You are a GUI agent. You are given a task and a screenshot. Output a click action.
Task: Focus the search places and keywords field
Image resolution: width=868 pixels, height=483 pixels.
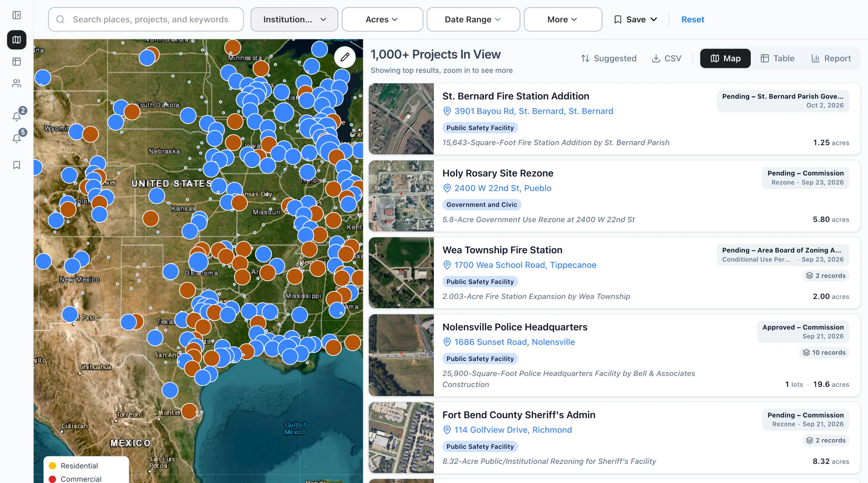coord(146,20)
